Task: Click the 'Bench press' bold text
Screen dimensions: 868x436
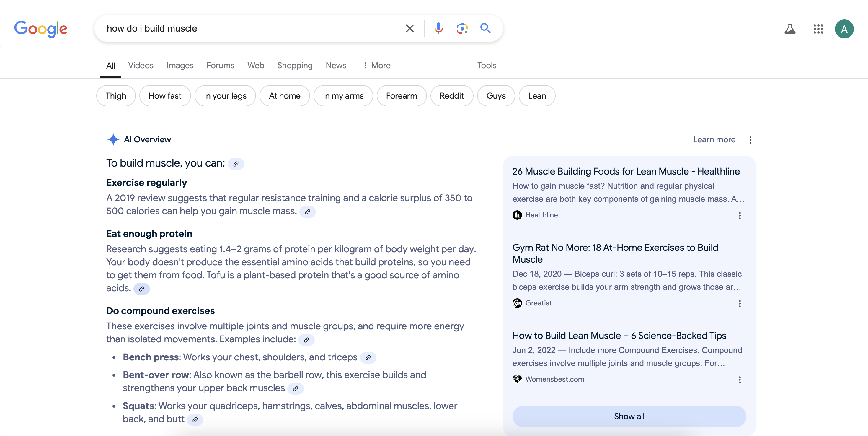Action: pyautogui.click(x=151, y=357)
